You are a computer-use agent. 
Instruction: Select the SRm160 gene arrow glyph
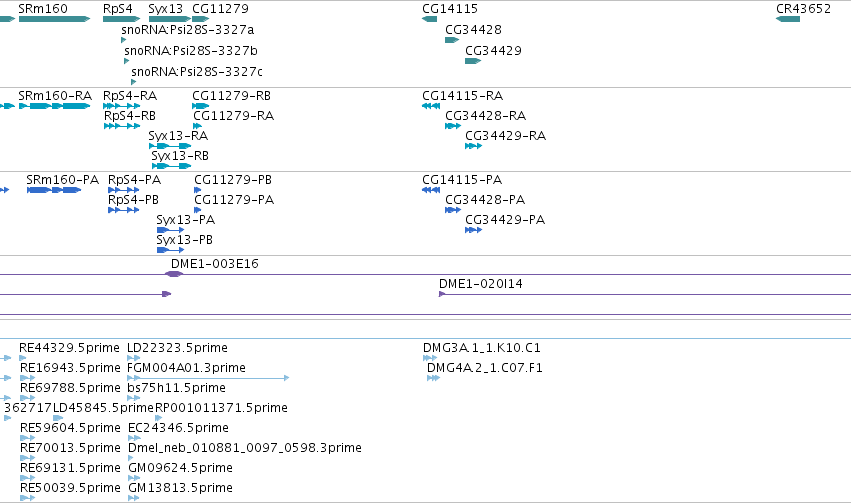click(x=54, y=19)
